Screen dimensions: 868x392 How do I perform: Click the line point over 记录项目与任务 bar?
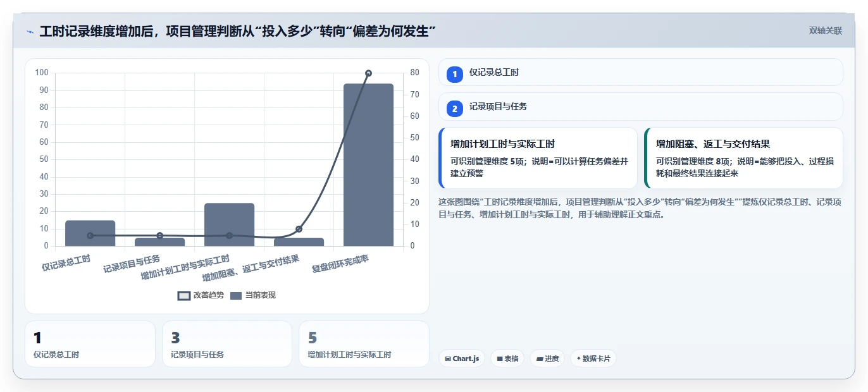(x=159, y=235)
